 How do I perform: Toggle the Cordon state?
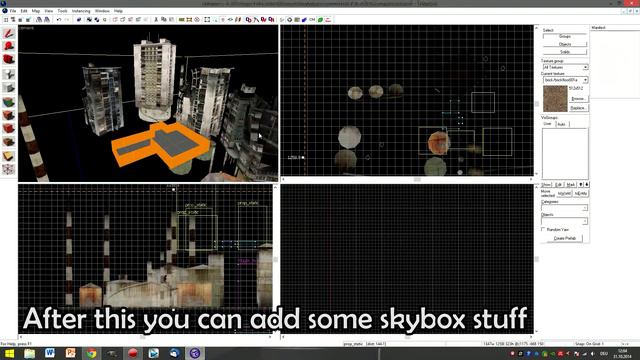[x=182, y=20]
